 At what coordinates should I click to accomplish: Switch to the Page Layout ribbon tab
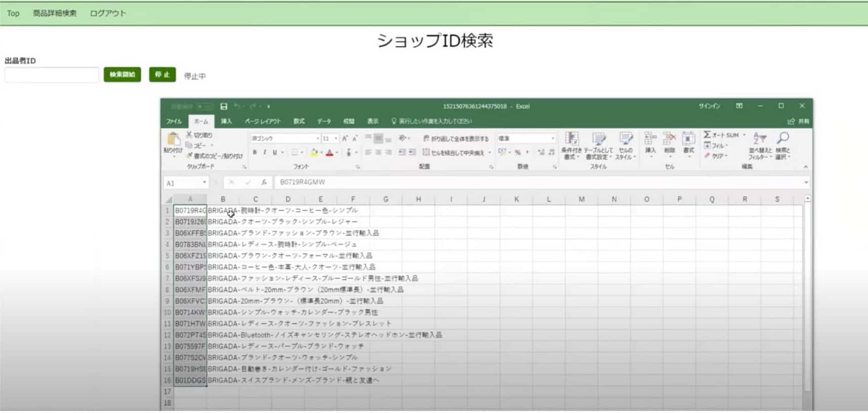coord(262,121)
